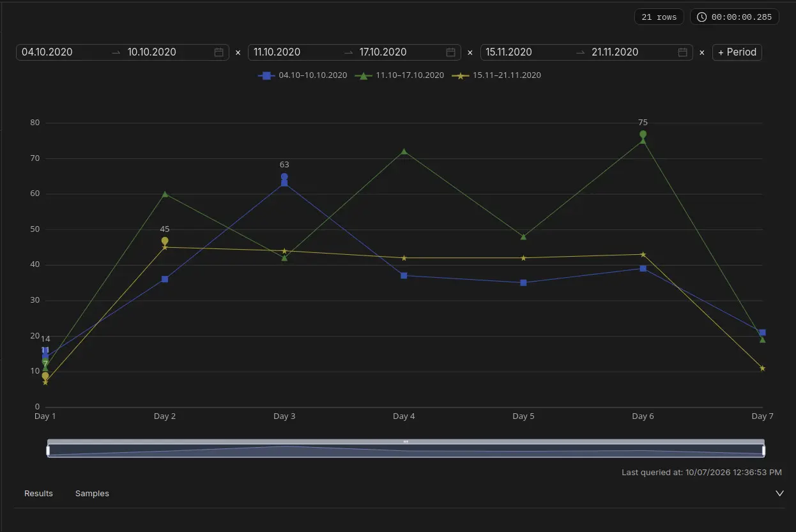
Task: Click the Day 4 x-axis label
Action: (404, 416)
